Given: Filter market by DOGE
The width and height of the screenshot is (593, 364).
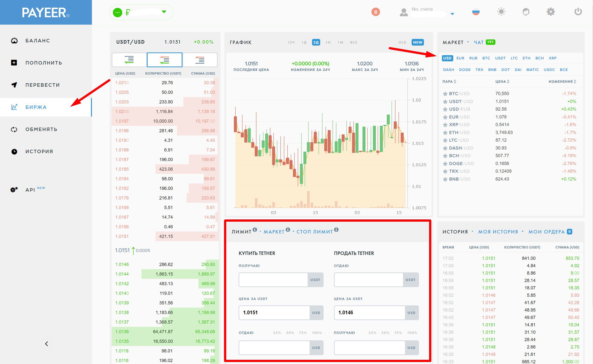Looking at the screenshot, I should pyautogui.click(x=465, y=70).
